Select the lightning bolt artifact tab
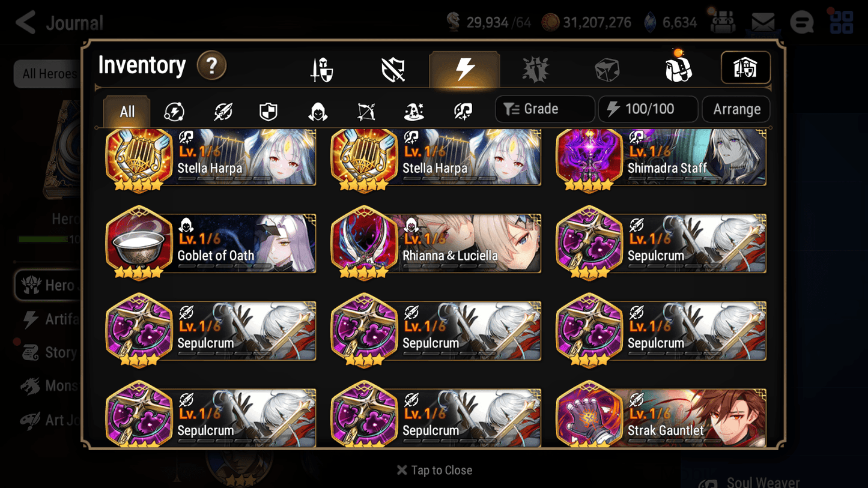 [464, 69]
